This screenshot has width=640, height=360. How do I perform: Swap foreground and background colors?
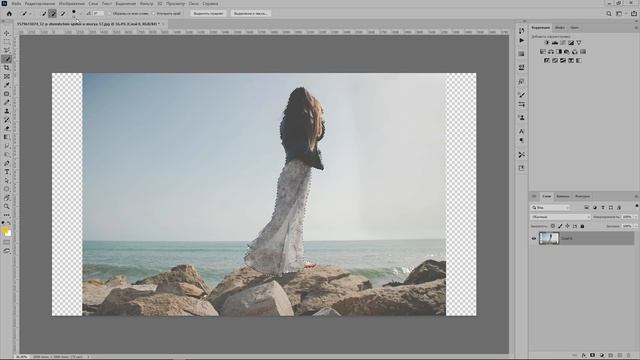(9, 223)
